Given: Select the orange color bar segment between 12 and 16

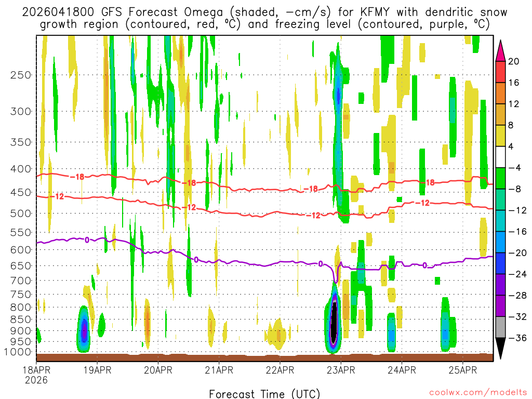Looking at the screenshot, I should 501,93.
